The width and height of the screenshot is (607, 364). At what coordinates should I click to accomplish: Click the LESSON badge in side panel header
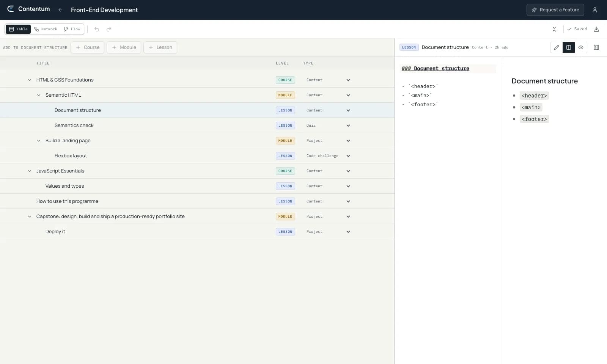[409, 47]
